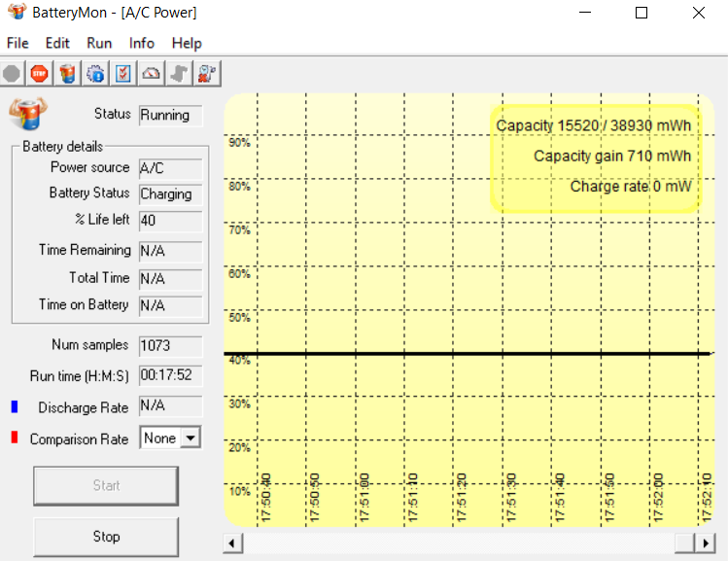Viewport: 728px width, 561px height.
Task: Click the Total Time N/A field
Action: click(x=171, y=279)
